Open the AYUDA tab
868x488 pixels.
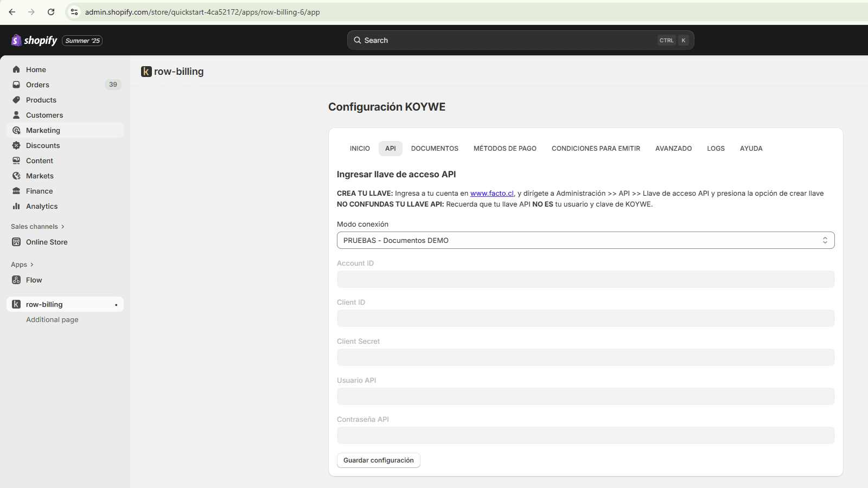[751, 149]
